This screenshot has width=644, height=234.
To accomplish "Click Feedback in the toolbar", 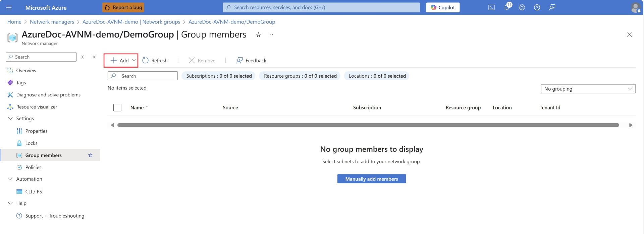I will tap(251, 61).
